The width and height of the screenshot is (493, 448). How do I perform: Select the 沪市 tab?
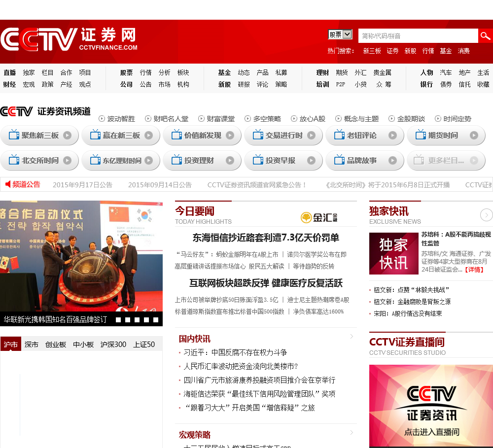11,344
